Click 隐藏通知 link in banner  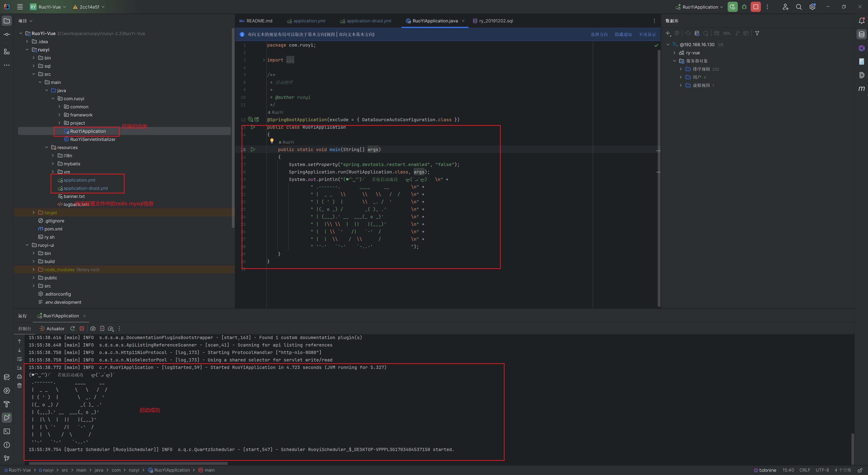tap(623, 34)
